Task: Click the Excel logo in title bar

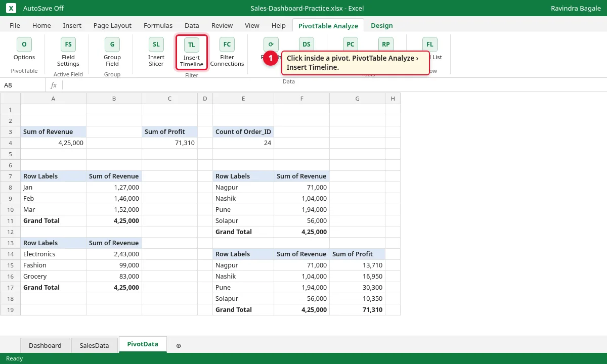Action: pyautogui.click(x=11, y=8)
